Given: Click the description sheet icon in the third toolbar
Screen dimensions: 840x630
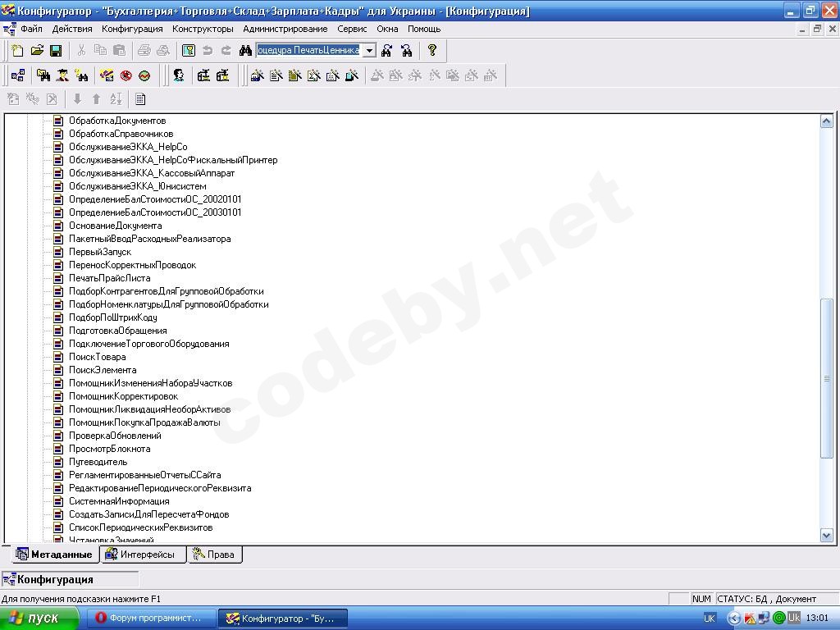Looking at the screenshot, I should click(x=140, y=99).
